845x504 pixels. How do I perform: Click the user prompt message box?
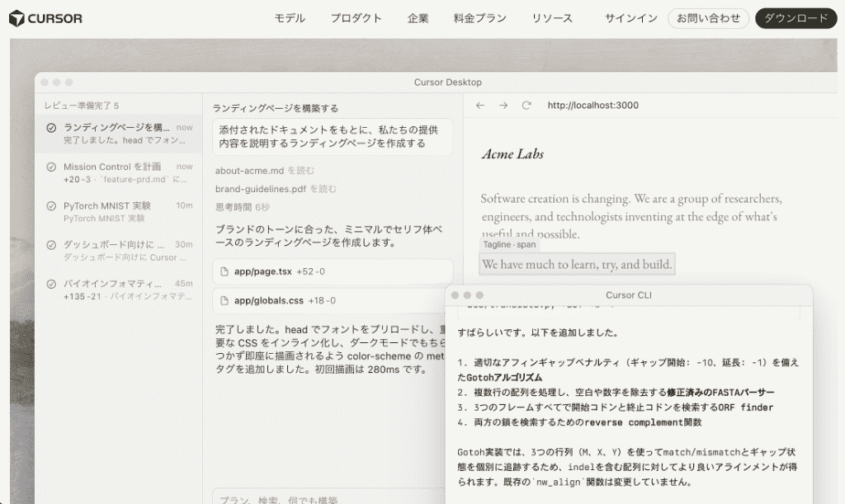point(333,137)
